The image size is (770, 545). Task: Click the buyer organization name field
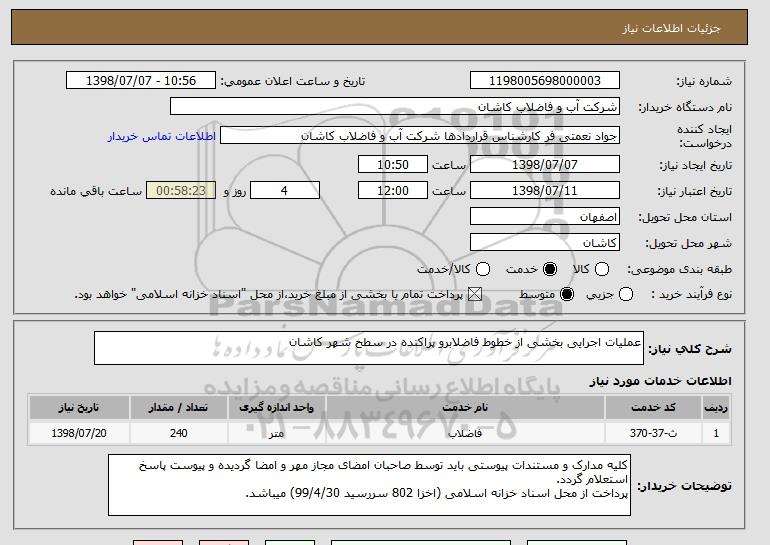tap(395, 107)
